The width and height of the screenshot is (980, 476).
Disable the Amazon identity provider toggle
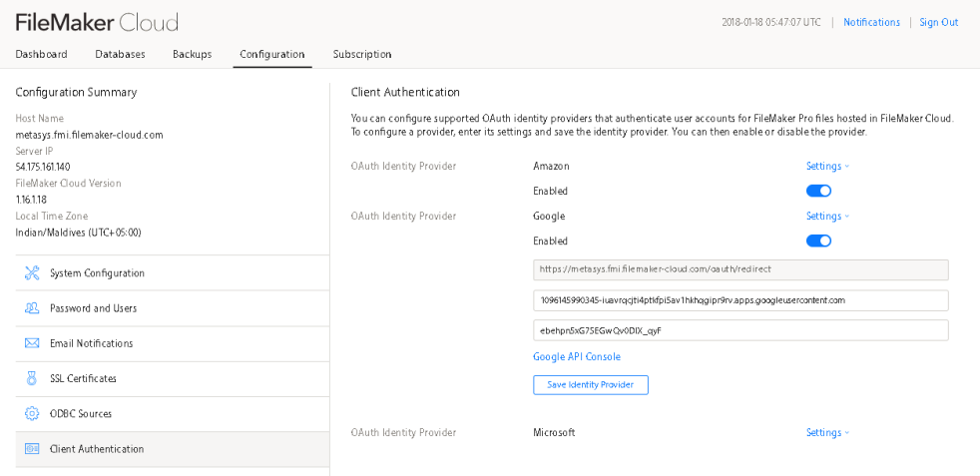(x=818, y=191)
